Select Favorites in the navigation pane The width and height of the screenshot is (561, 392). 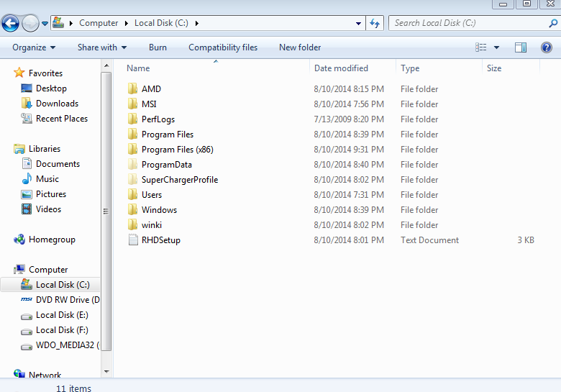click(45, 73)
